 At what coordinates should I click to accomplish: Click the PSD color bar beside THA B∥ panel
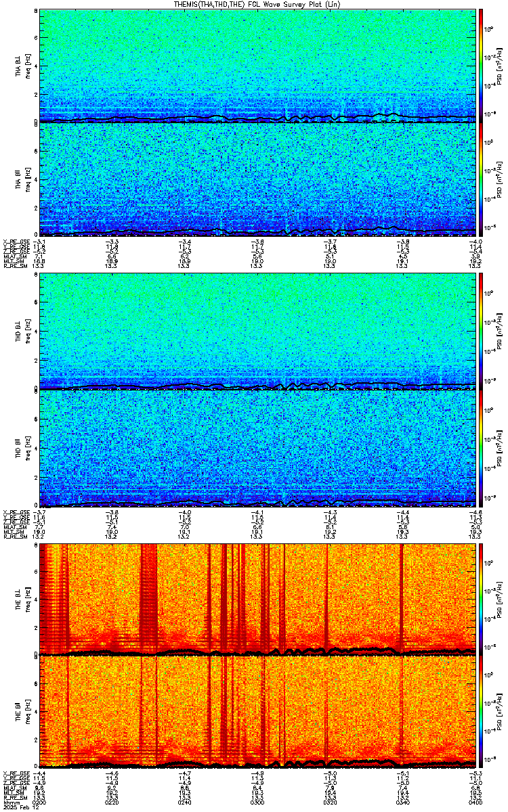point(482,179)
